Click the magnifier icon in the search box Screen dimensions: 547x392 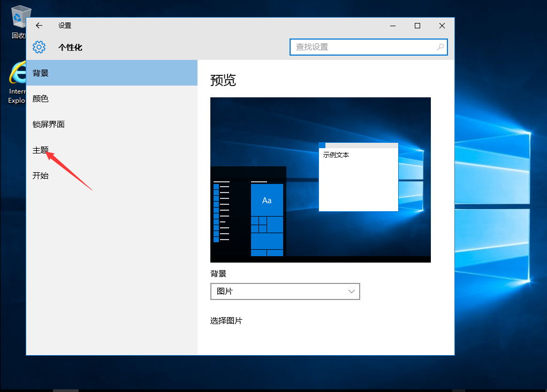pyautogui.click(x=440, y=47)
